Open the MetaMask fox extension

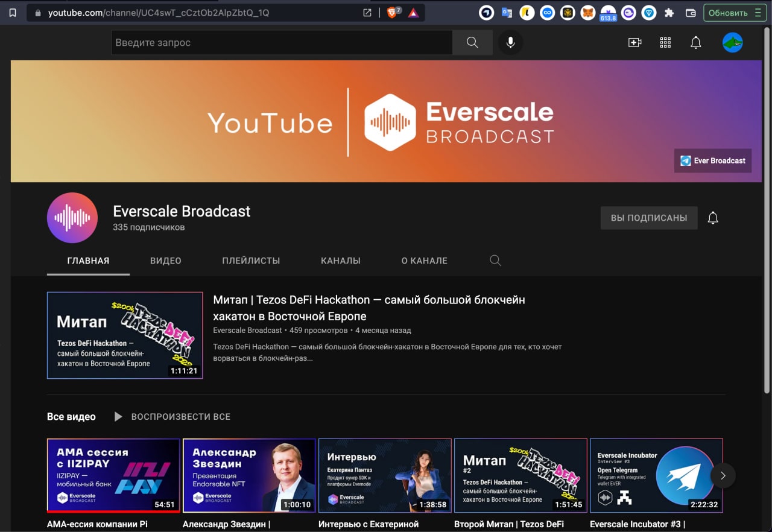(x=587, y=13)
